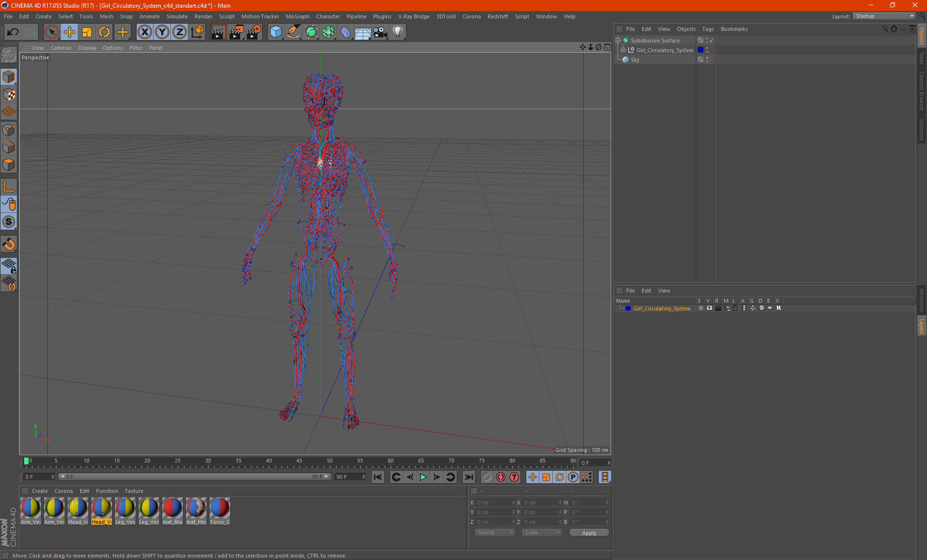This screenshot has height=560, width=927.
Task: Switch to Polygons mode
Action: click(x=9, y=165)
